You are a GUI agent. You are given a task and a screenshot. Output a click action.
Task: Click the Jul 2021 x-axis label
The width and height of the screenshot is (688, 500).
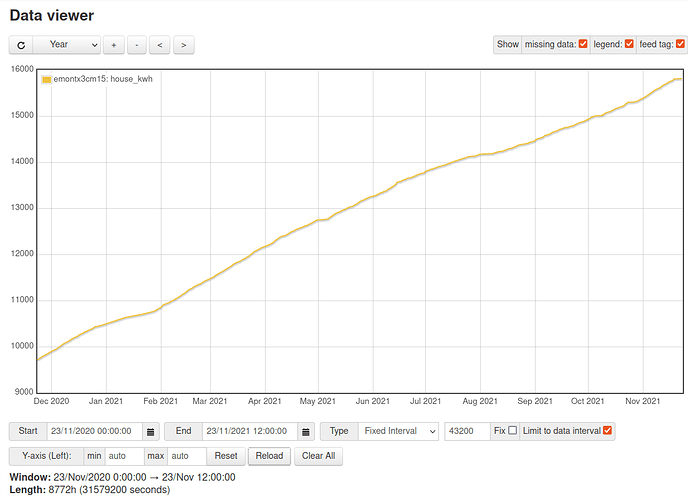point(425,401)
